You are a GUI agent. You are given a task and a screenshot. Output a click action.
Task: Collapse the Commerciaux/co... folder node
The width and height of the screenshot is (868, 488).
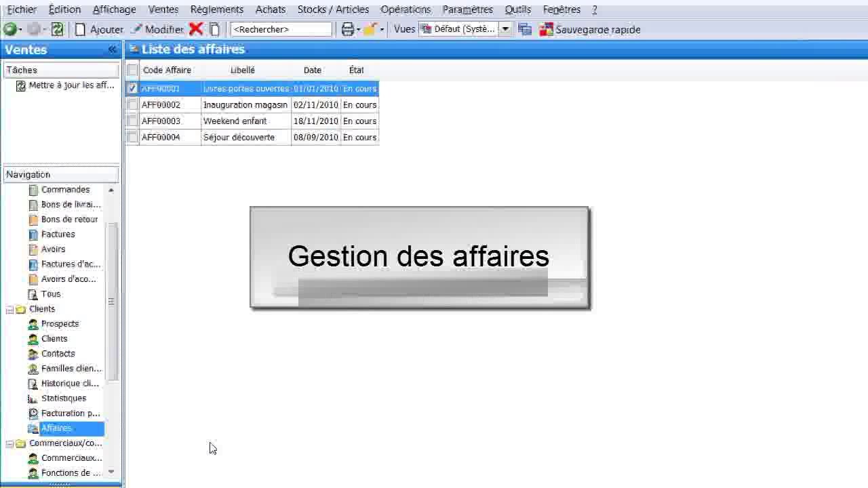point(9,444)
